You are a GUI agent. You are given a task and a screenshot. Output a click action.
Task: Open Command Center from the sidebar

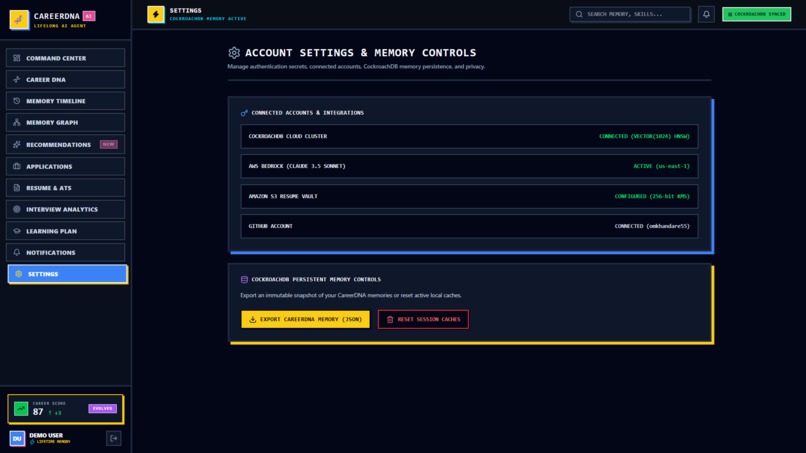(x=65, y=58)
